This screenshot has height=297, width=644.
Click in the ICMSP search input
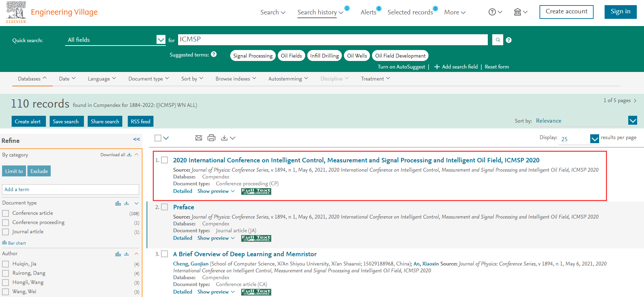333,40
